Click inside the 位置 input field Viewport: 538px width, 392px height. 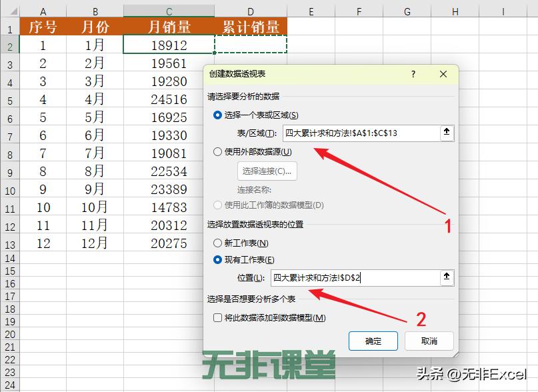pyautogui.click(x=353, y=277)
